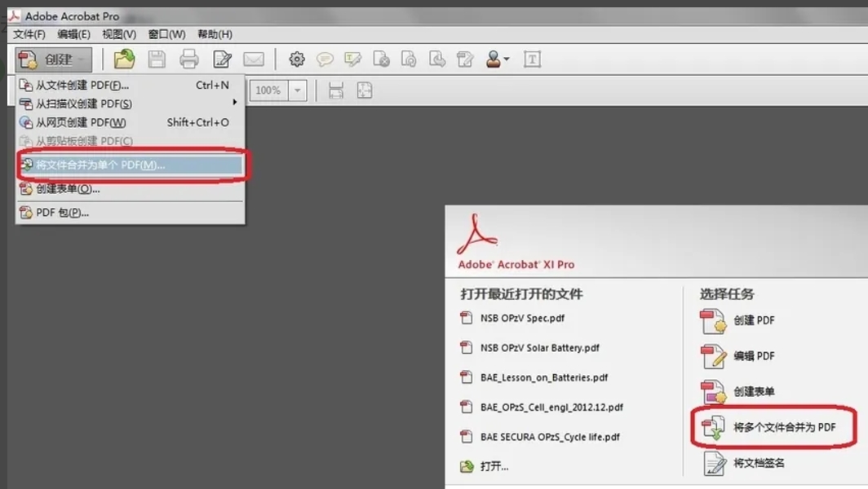The image size is (868, 489).
Task: Click the 100% zoom value field
Action: tap(268, 90)
